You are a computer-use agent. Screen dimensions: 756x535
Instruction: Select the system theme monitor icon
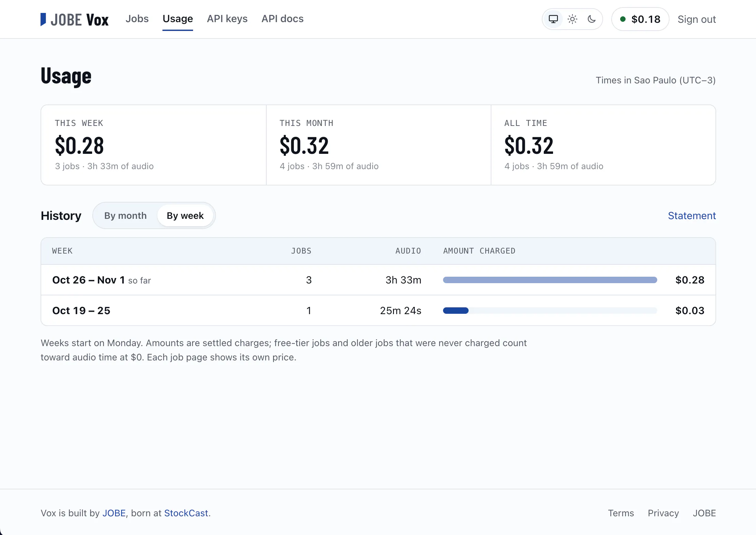point(553,19)
